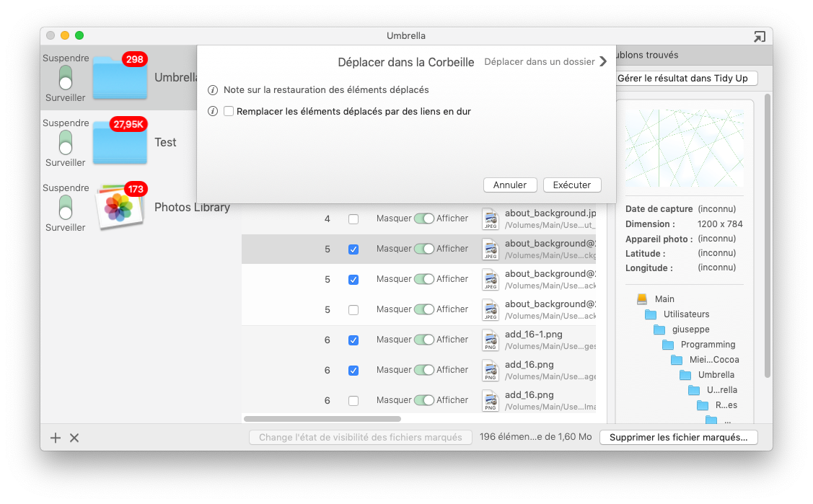Select the about_background.jp file name
813x504 pixels.
point(550,213)
